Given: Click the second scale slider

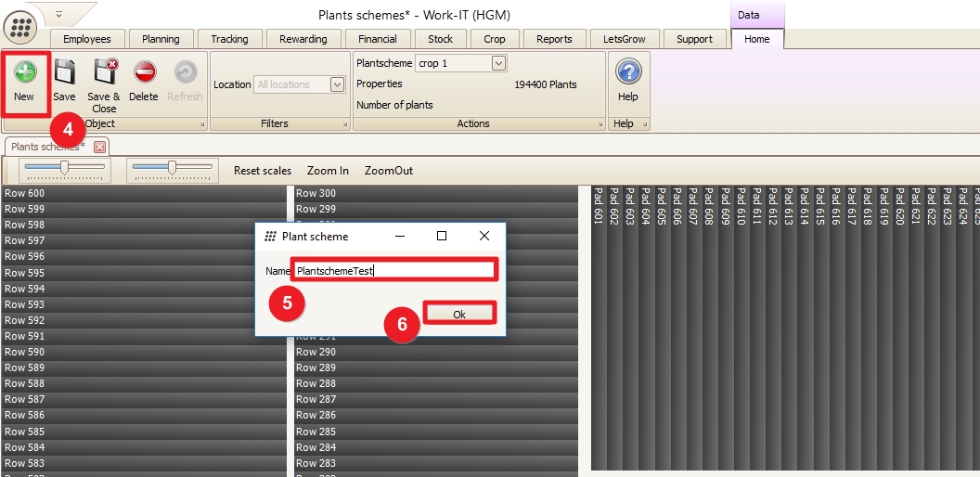Looking at the screenshot, I should coord(173,170).
